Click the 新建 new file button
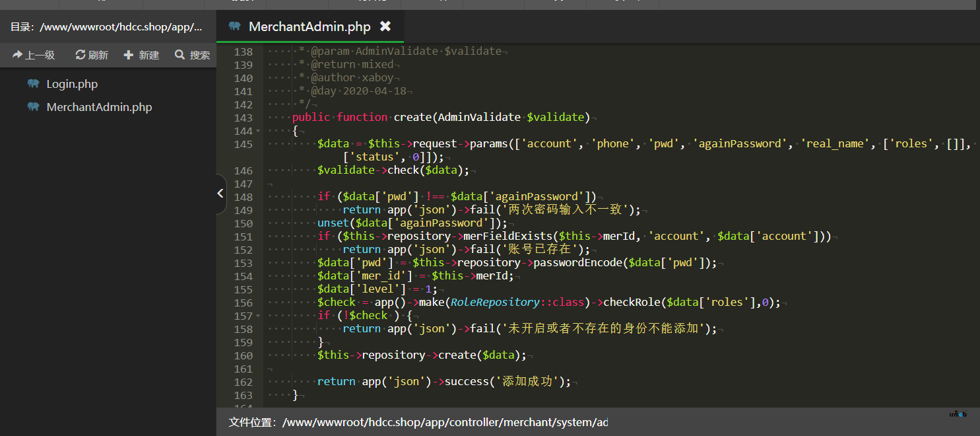The image size is (980, 436). tap(142, 55)
